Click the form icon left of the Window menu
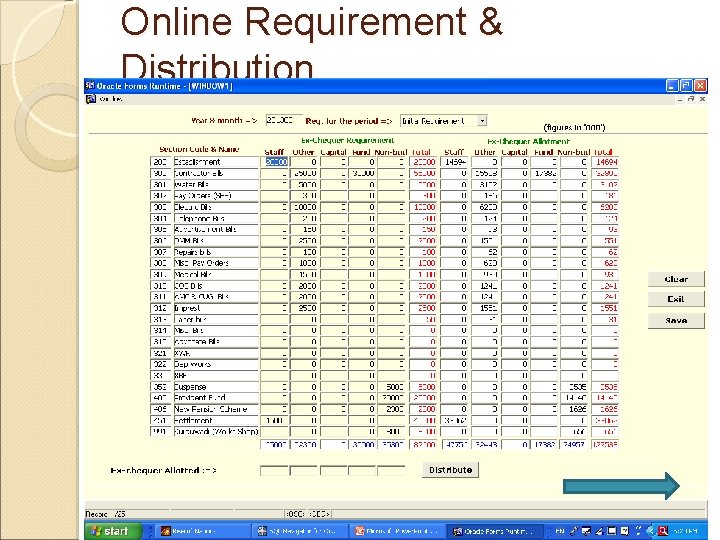This screenshot has width=720, height=540. click(x=91, y=99)
